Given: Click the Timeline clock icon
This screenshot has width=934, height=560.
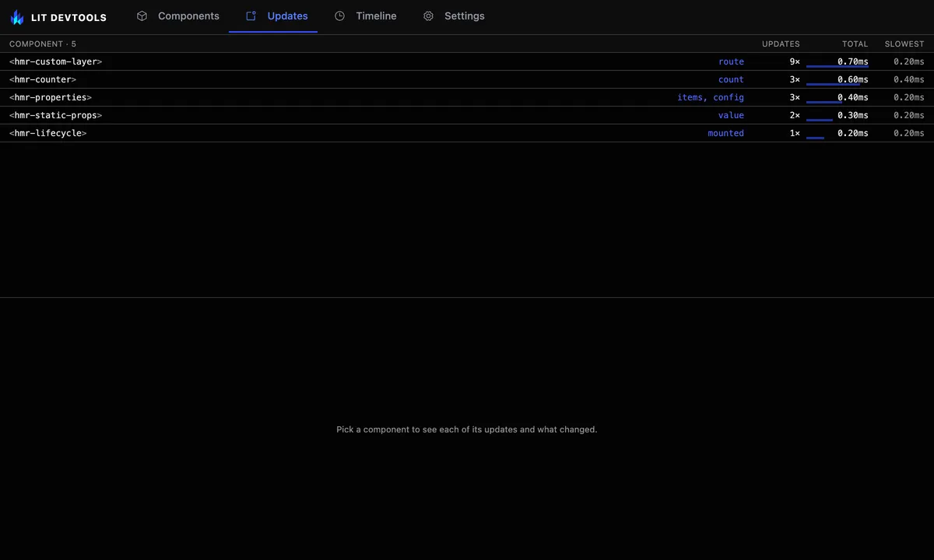Looking at the screenshot, I should pyautogui.click(x=339, y=16).
